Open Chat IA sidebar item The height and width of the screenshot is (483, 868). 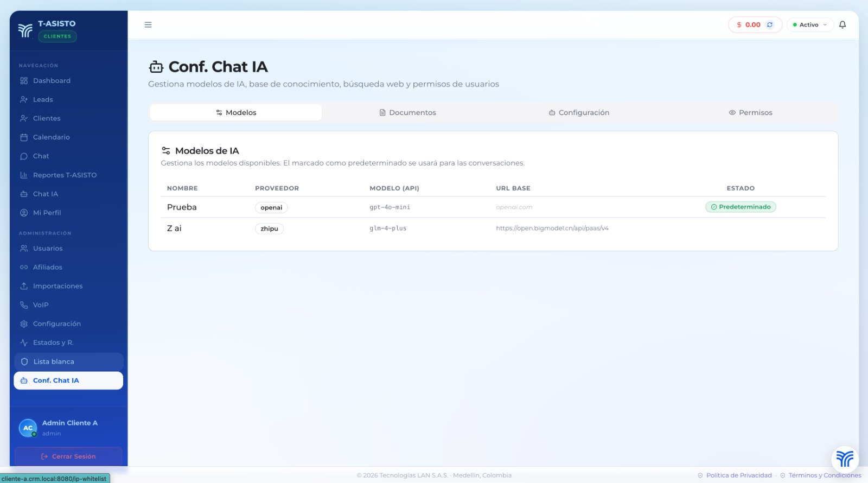pyautogui.click(x=68, y=194)
